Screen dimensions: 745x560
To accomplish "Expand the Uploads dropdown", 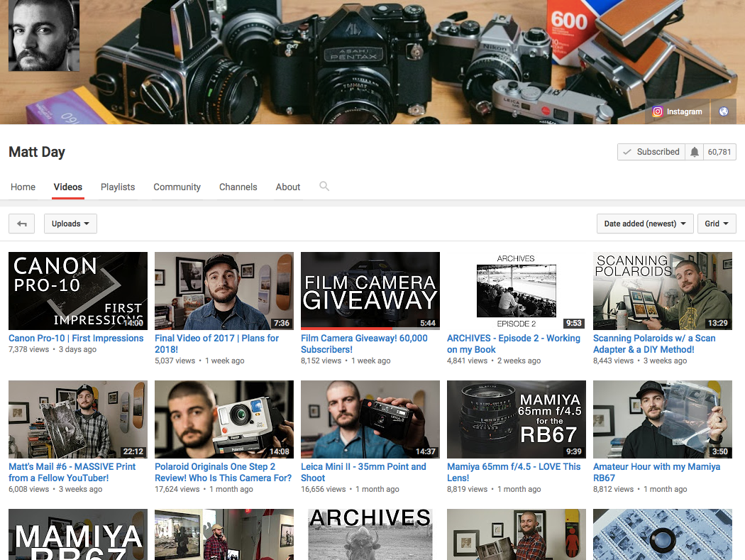I will point(70,224).
